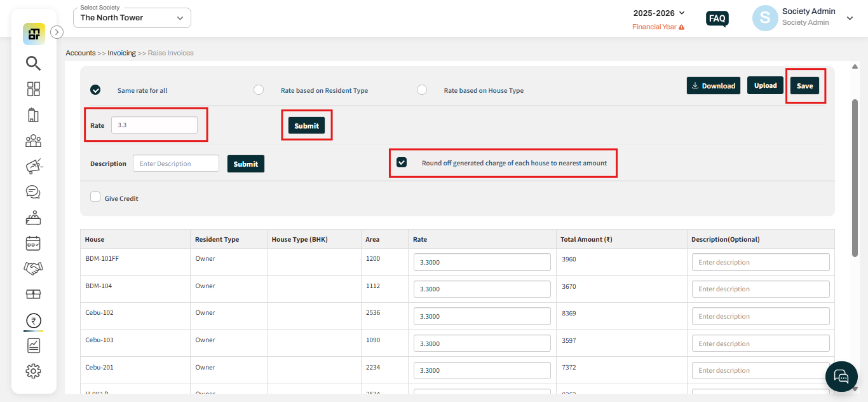Viewport: 868px width, 402px height.
Task: Enter description for house BDM-101FF
Action: tap(760, 261)
